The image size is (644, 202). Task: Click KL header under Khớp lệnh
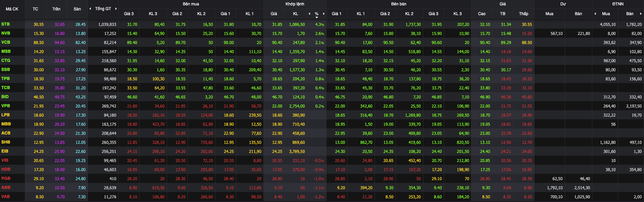296,14
